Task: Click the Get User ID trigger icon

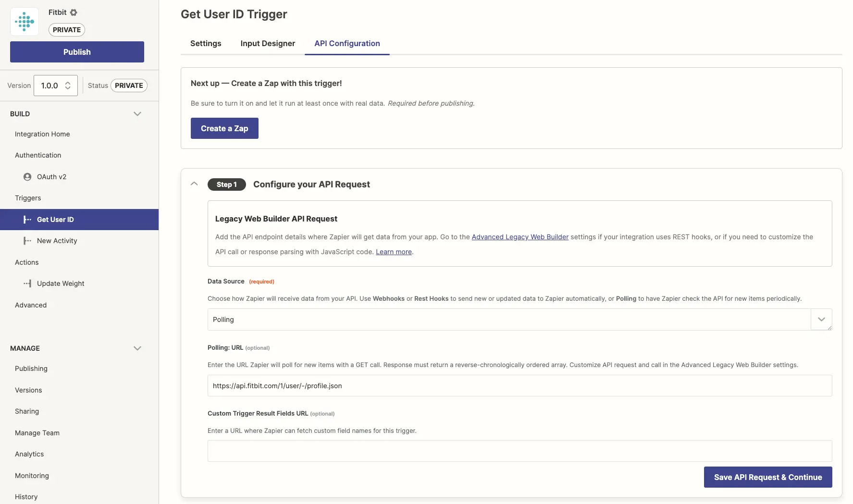Action: [27, 220]
